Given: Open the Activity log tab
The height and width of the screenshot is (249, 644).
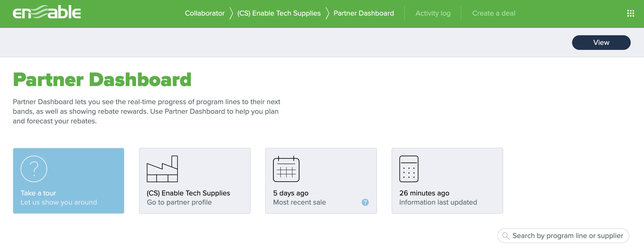Looking at the screenshot, I should coord(433,13).
